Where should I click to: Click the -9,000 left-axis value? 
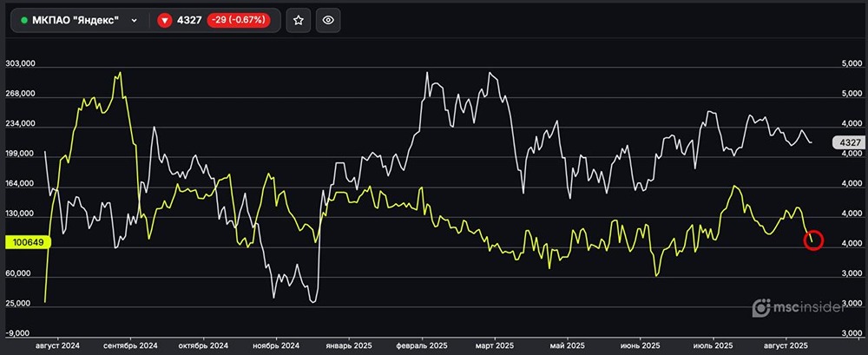(19, 333)
